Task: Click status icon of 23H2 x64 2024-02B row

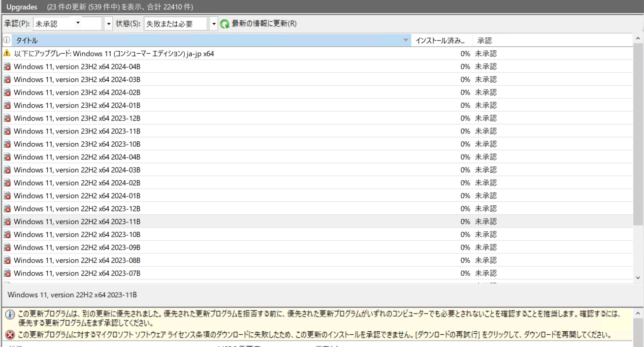Action: click(7, 92)
